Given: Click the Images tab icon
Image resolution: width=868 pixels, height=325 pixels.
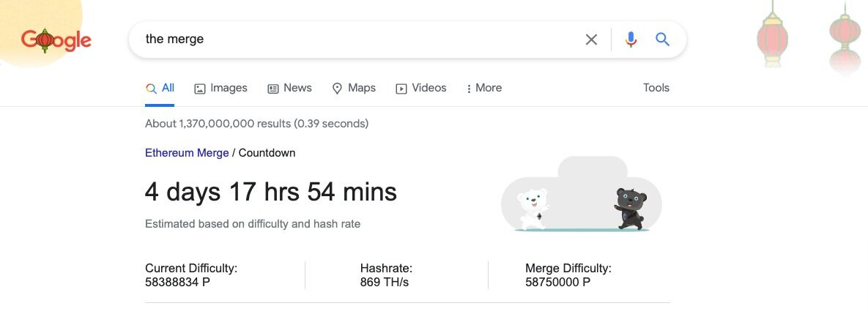Looking at the screenshot, I should [x=199, y=89].
